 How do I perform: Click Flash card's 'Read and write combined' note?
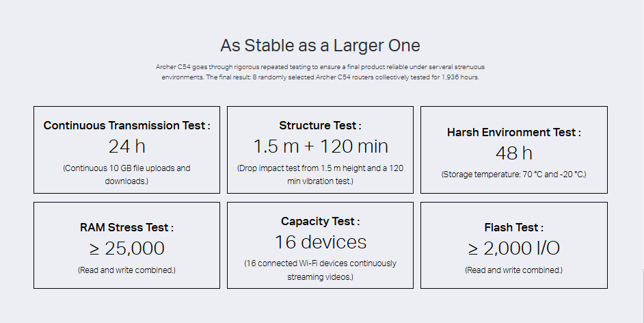(513, 270)
